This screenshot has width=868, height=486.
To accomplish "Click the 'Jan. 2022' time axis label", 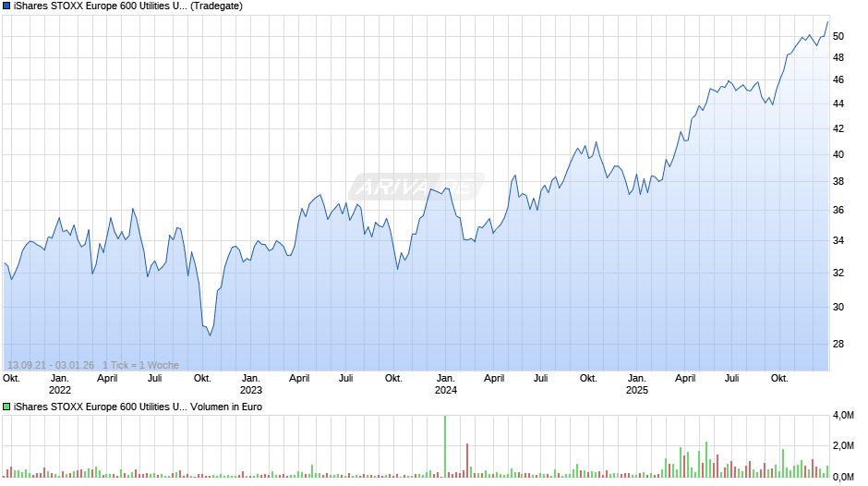I will pyautogui.click(x=60, y=384).
